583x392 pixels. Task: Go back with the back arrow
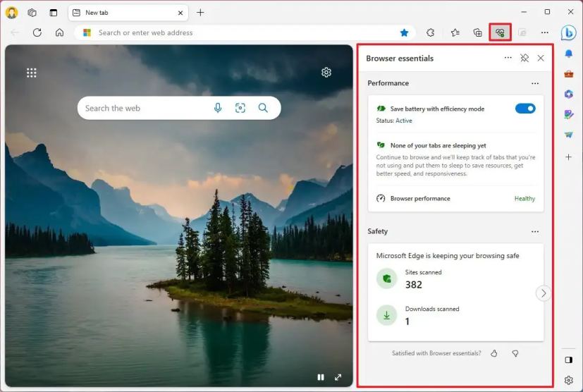pyautogui.click(x=15, y=32)
